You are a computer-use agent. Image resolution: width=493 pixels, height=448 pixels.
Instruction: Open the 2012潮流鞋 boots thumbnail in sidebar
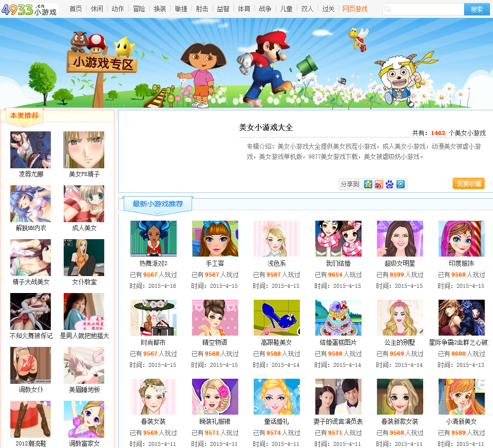pos(30,419)
